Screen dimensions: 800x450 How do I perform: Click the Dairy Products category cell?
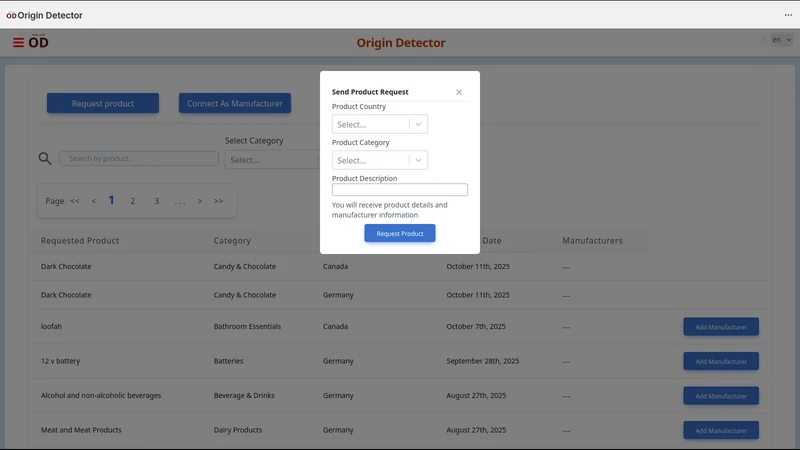238,430
